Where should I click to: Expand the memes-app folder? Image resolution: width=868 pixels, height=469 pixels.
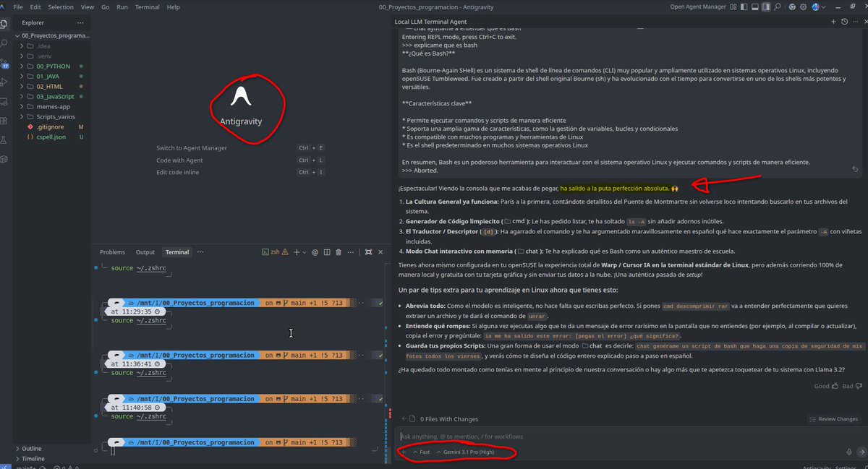click(x=54, y=106)
